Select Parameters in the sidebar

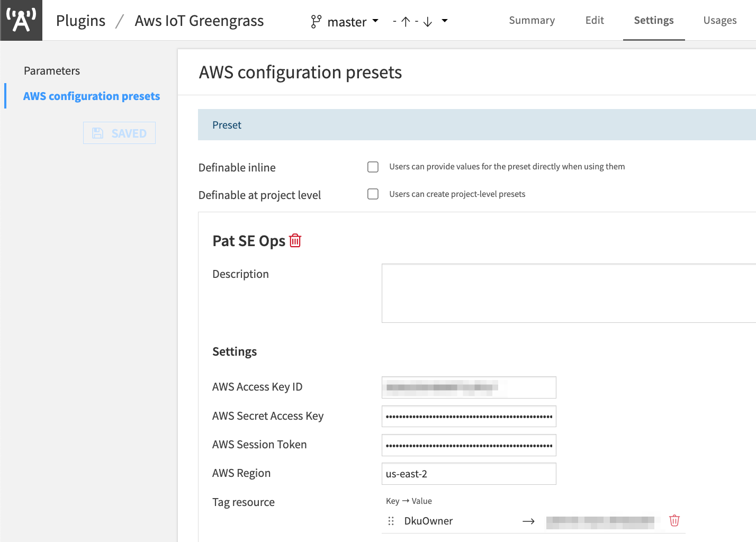(x=52, y=71)
